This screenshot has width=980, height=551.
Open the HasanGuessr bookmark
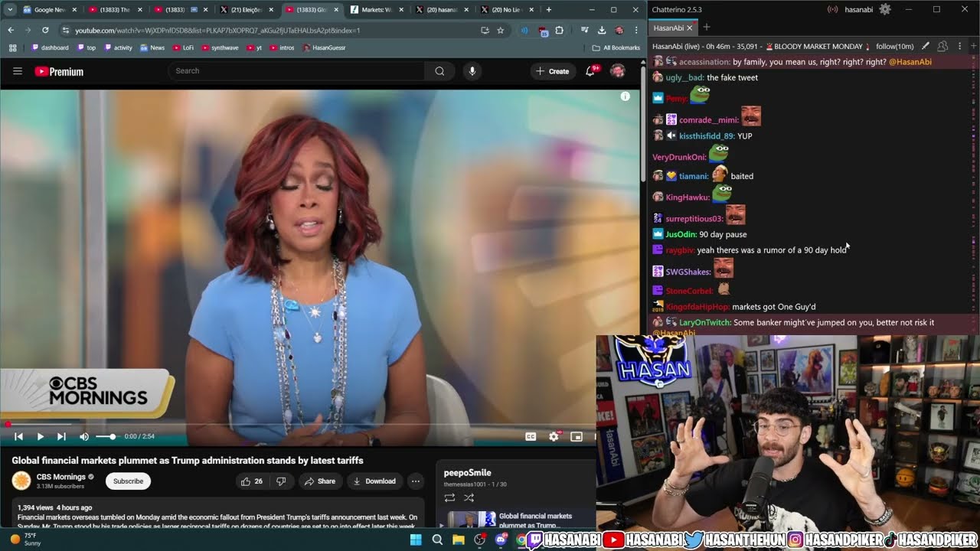pos(325,47)
